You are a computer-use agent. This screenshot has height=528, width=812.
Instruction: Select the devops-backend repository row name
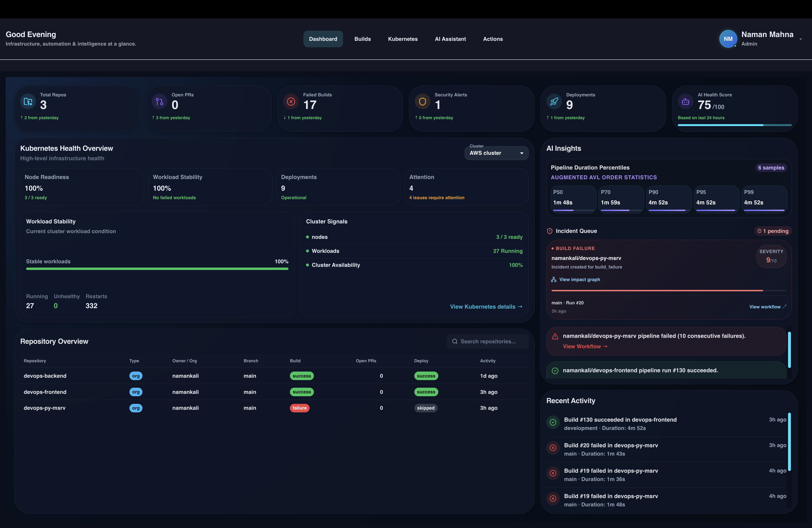pyautogui.click(x=45, y=376)
